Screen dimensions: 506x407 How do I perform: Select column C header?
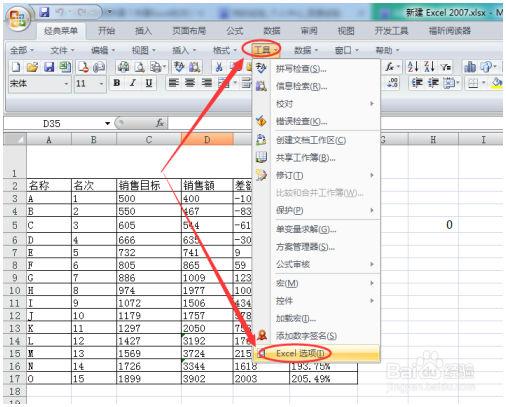(149, 139)
